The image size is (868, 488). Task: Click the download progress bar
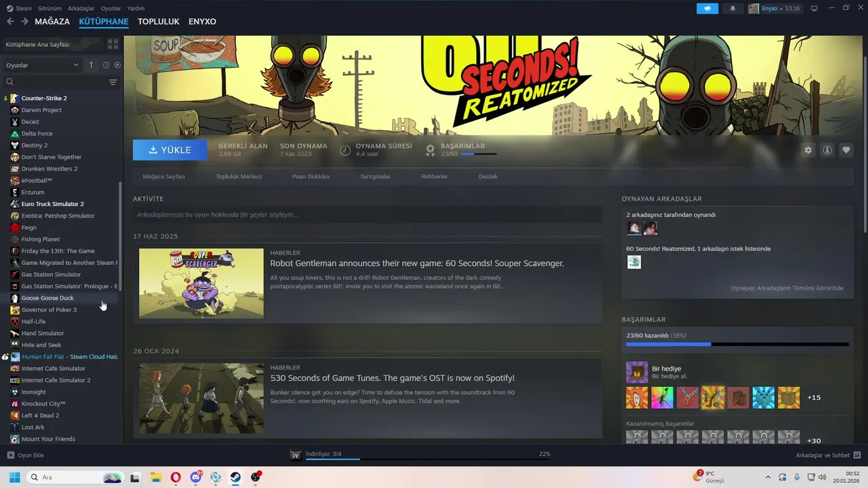[428, 460]
